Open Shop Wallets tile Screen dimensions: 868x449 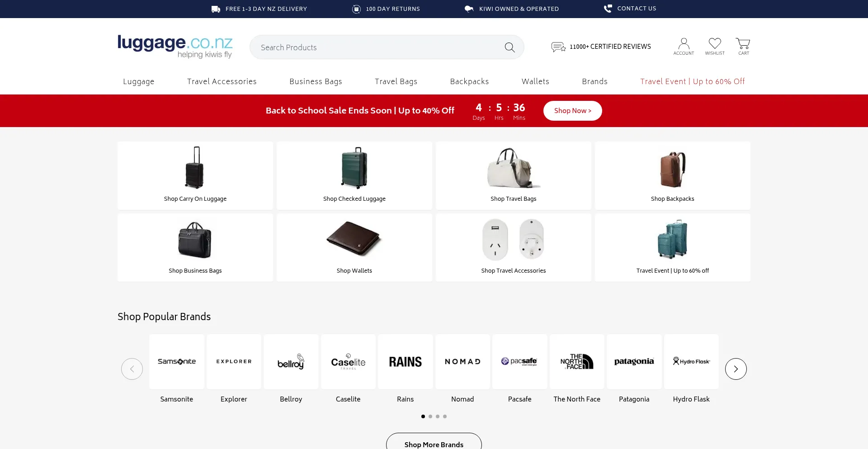[x=354, y=247]
